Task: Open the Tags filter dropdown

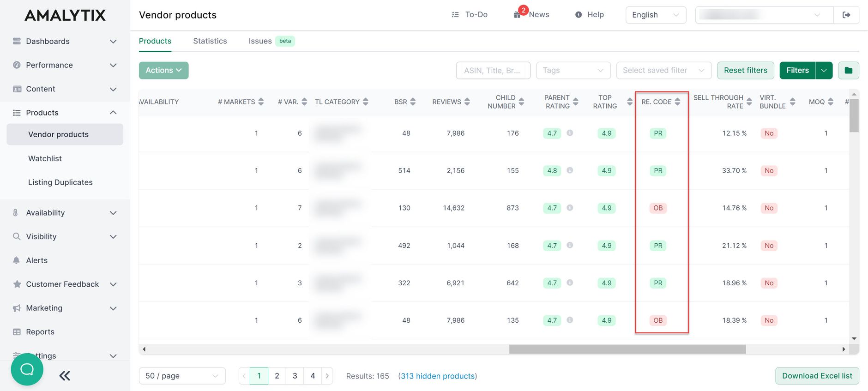Action: [x=573, y=70]
